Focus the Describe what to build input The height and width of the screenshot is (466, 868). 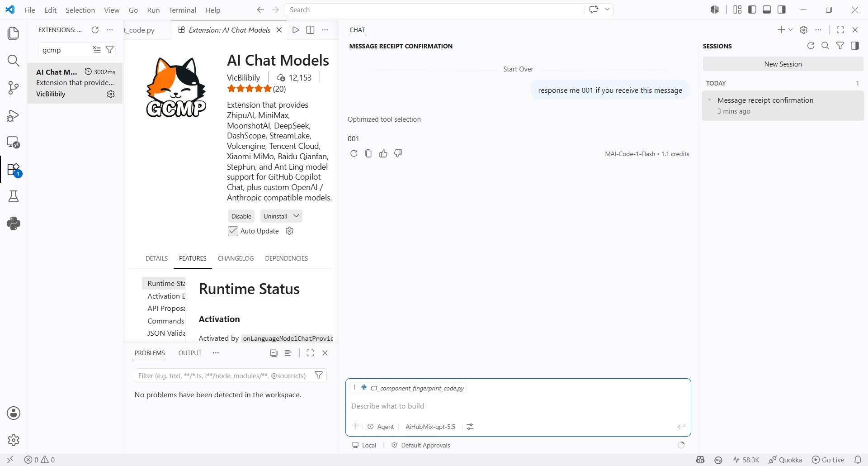tap(518, 406)
